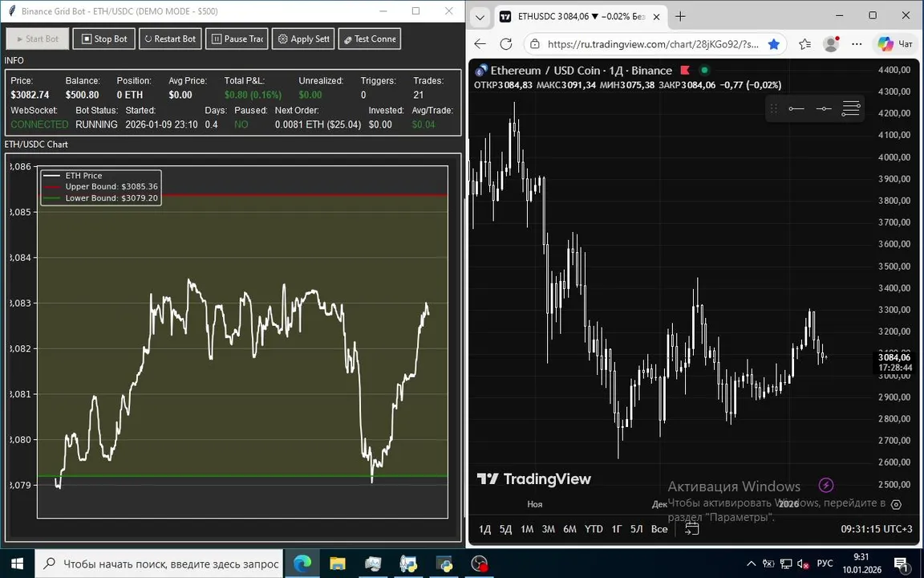Click the network tray icon
924x578 pixels.
pos(785,564)
